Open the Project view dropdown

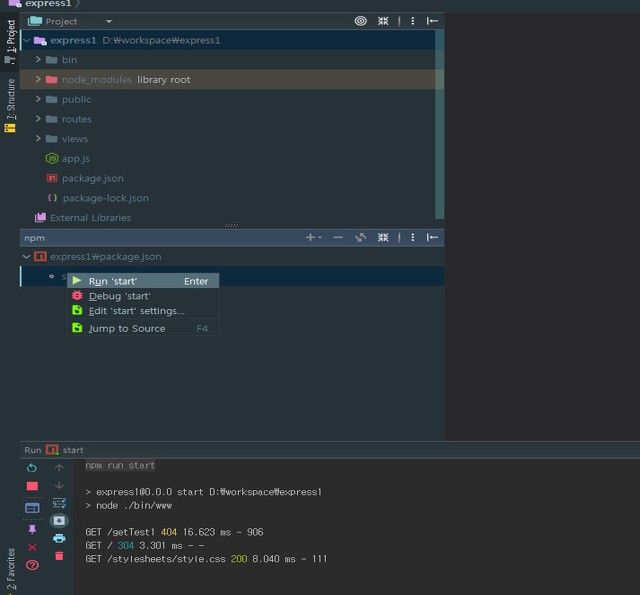(x=109, y=21)
